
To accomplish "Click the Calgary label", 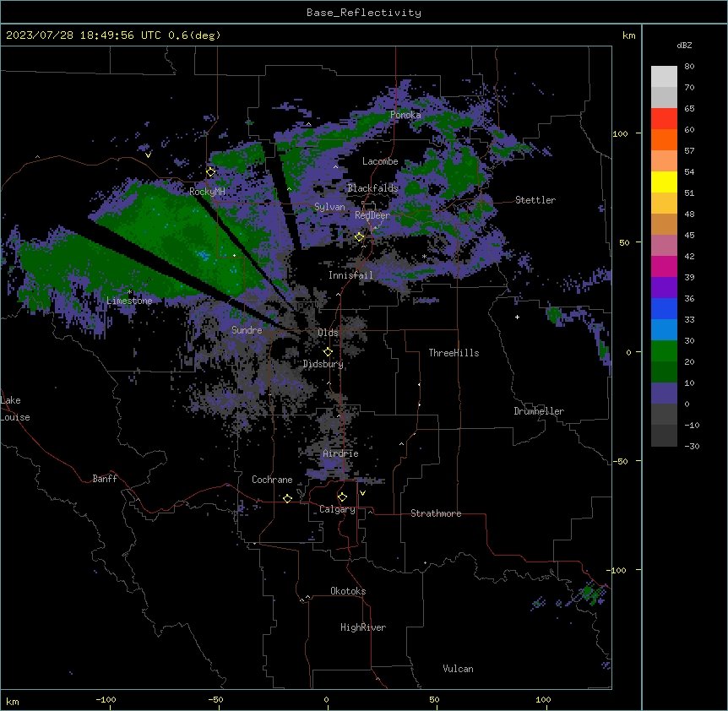I will (x=337, y=509).
